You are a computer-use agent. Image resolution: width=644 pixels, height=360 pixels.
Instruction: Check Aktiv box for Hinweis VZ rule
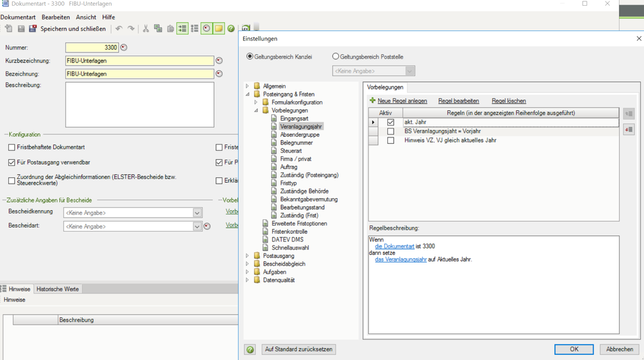pyautogui.click(x=391, y=140)
